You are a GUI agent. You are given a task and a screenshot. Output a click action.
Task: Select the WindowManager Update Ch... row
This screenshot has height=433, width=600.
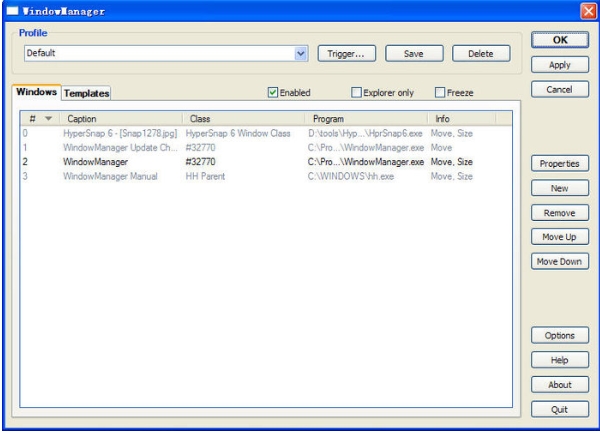point(266,148)
